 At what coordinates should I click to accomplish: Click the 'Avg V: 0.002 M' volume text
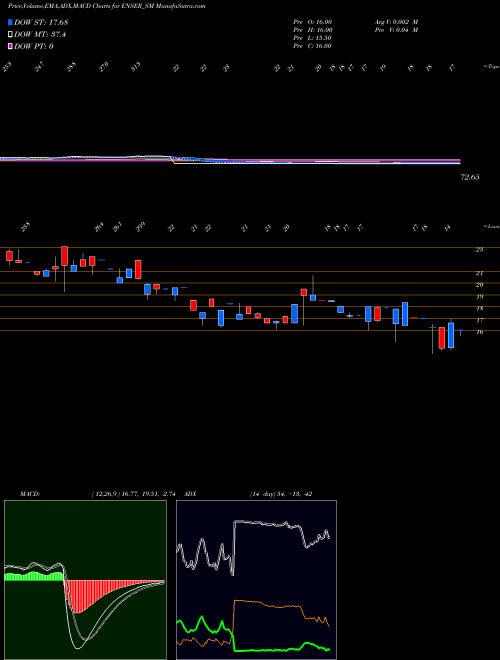point(396,22)
